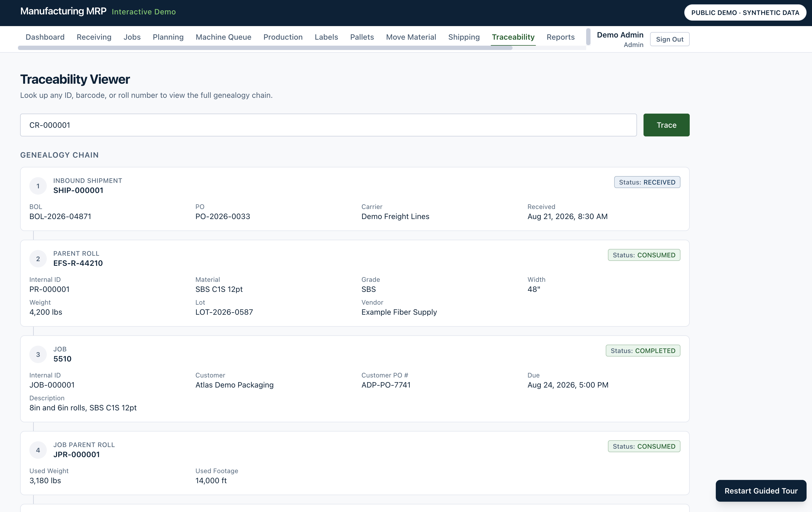Viewport: 812px width, 512px height.
Task: Click the Demo Freight Lines carrier
Action: (395, 217)
